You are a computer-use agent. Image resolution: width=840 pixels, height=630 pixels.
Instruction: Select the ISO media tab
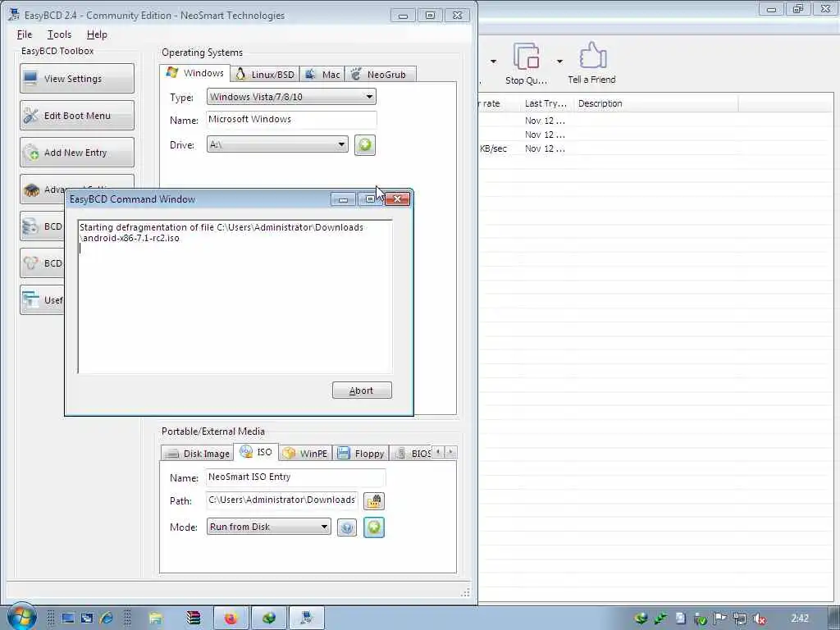(x=256, y=452)
